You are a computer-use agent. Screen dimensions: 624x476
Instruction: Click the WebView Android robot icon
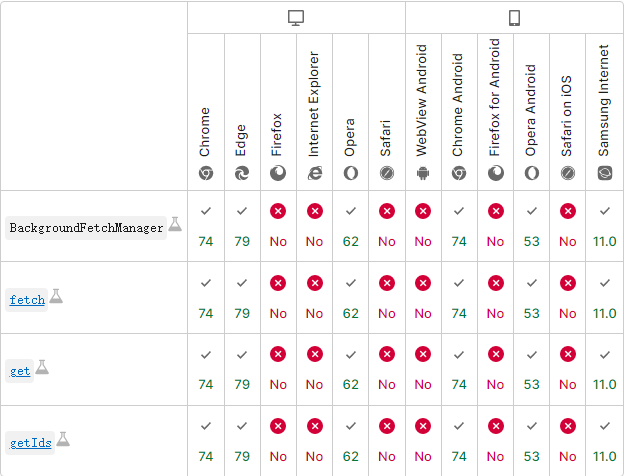[x=423, y=173]
